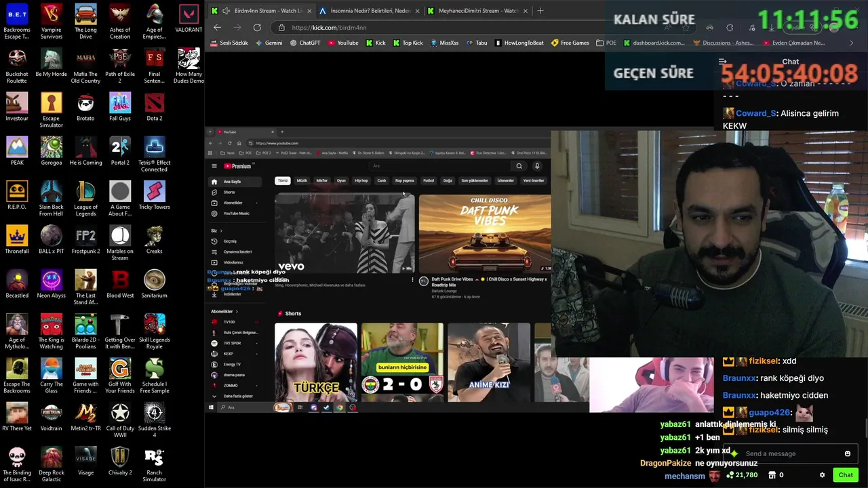Click the Chat send button
Screen dimensions: 868x488
click(x=845, y=475)
